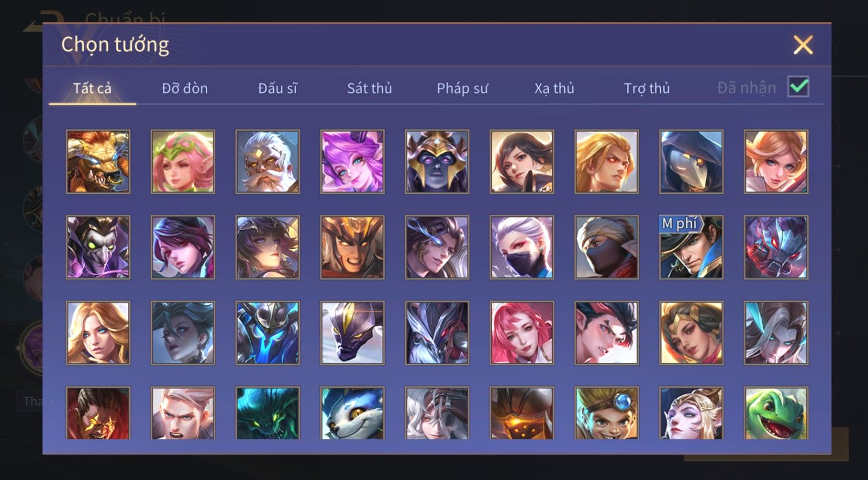Image resolution: width=868 pixels, height=480 pixels.
Task: Open the Đấu sĩ tab
Action: 278,88
